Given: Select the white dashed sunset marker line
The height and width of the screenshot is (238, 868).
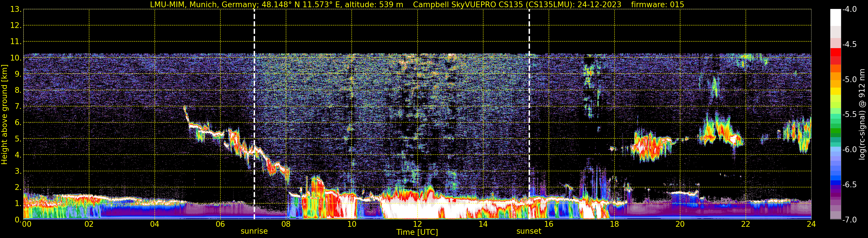Looking at the screenshot, I should pos(529,114).
